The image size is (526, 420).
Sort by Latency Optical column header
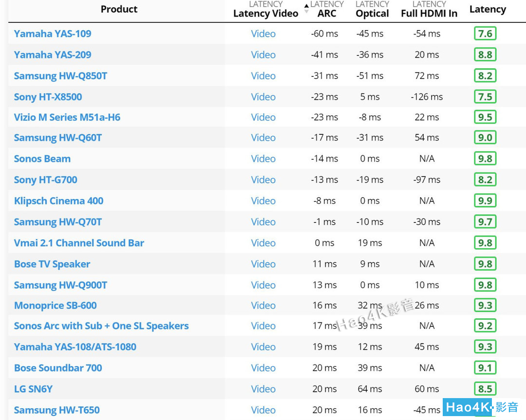point(372,9)
